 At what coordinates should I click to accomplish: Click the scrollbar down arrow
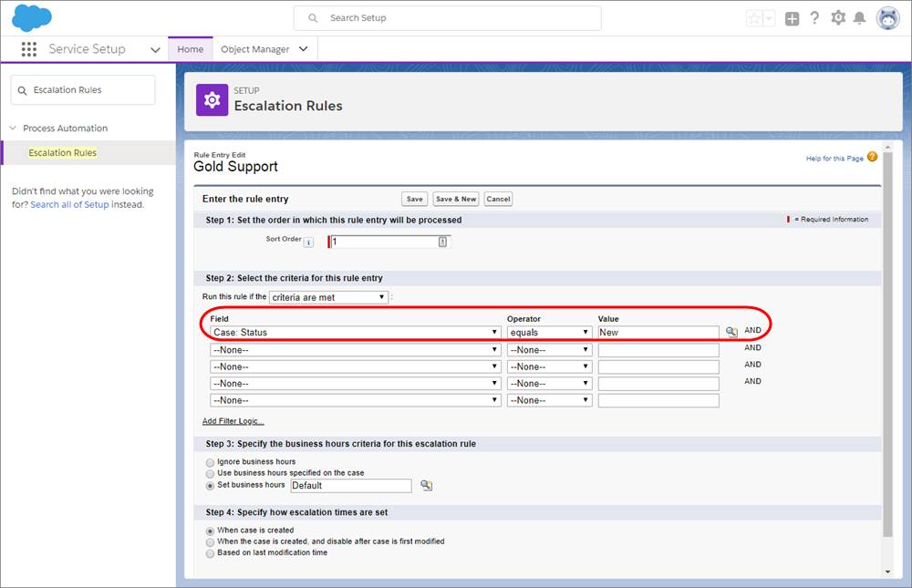pos(887,572)
